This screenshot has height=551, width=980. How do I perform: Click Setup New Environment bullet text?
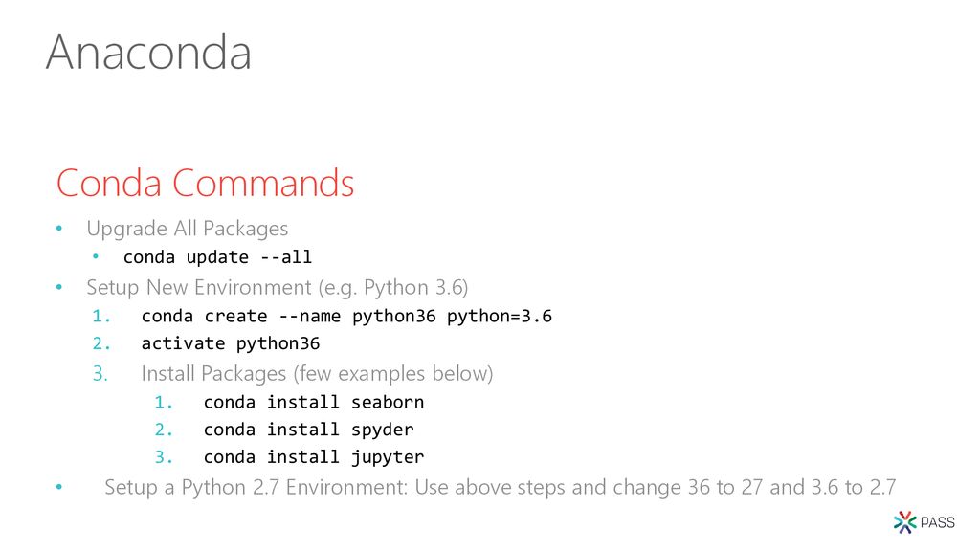278,287
